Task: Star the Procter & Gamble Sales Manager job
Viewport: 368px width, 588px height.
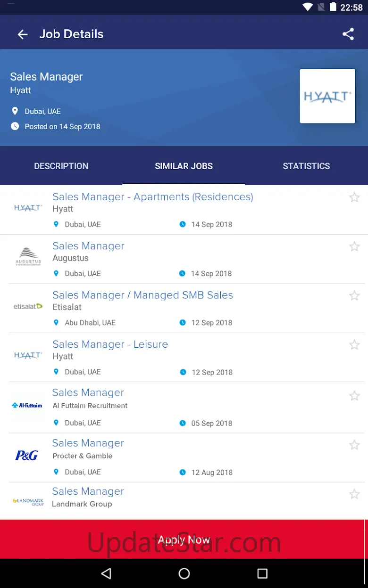Action: (354, 445)
